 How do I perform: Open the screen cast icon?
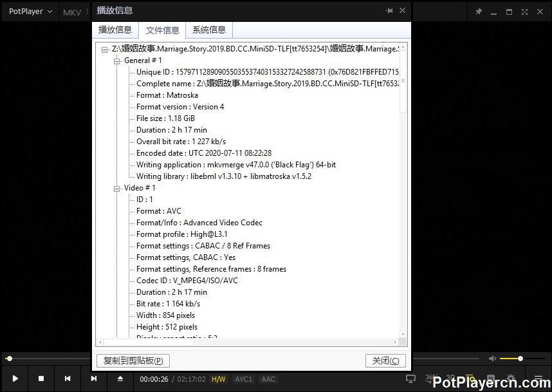(410, 379)
